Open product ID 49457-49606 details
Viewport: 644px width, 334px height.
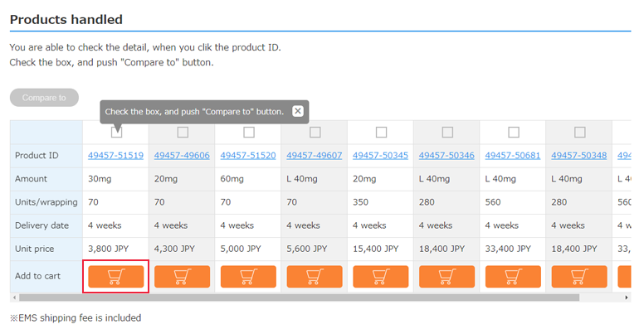point(182,156)
